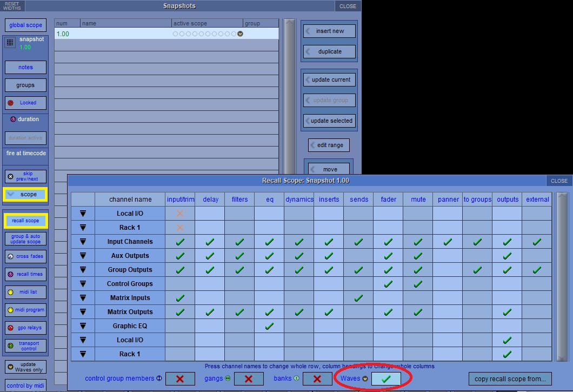Switch to group & auto update scope
The height and width of the screenshot is (392, 573).
(25, 238)
